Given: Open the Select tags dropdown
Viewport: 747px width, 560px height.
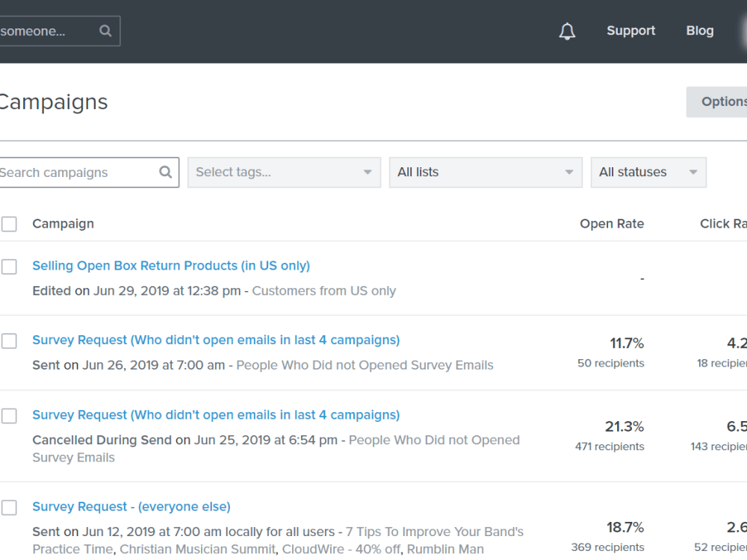Looking at the screenshot, I should coord(285,172).
